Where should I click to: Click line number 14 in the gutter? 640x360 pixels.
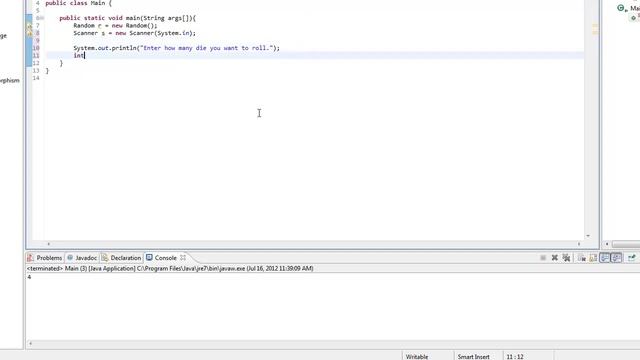point(36,78)
